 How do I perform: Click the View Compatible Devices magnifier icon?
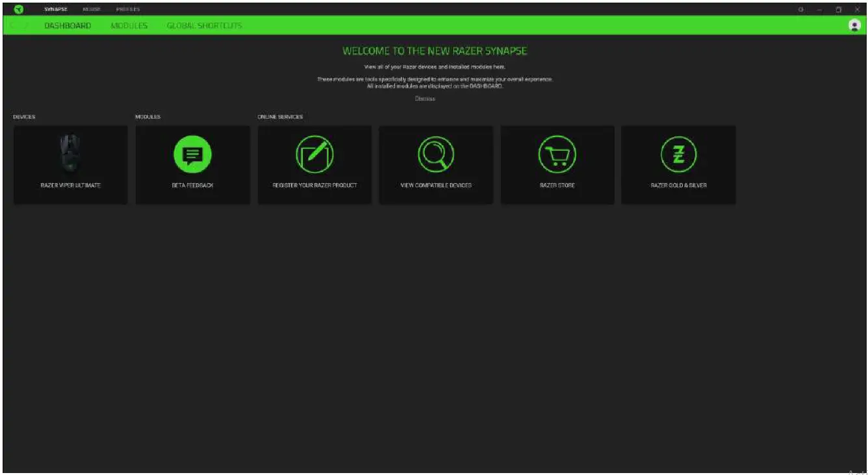coord(435,154)
